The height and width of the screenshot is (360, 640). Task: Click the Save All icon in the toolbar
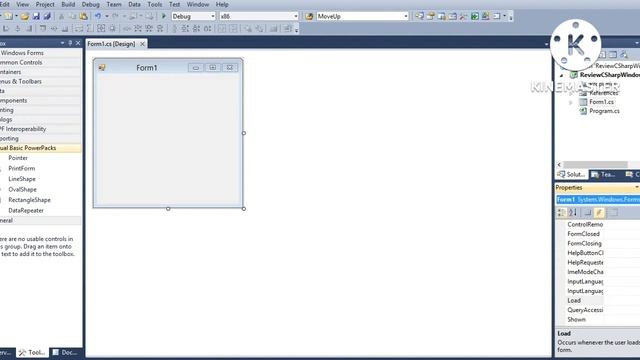[47, 16]
